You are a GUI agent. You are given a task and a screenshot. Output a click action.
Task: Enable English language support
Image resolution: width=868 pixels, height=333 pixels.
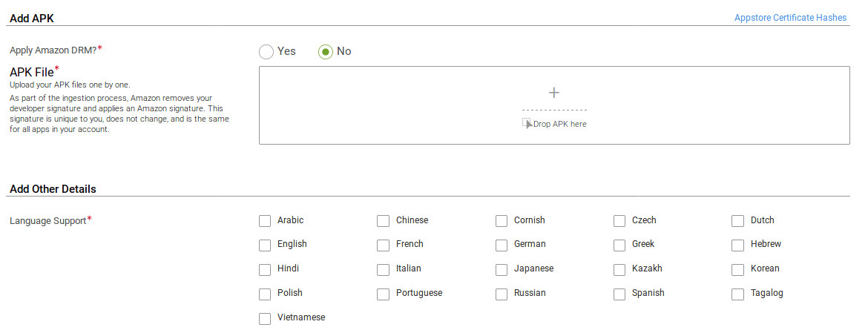tap(265, 245)
